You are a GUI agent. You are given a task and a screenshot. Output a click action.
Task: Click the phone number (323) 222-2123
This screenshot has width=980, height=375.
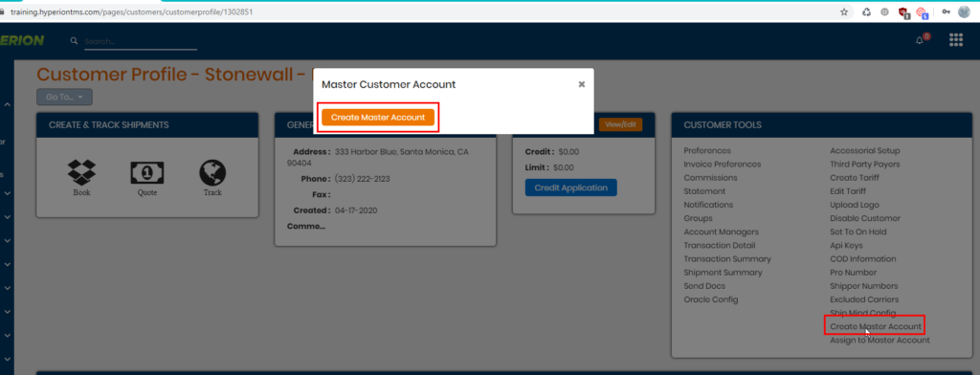click(x=363, y=179)
